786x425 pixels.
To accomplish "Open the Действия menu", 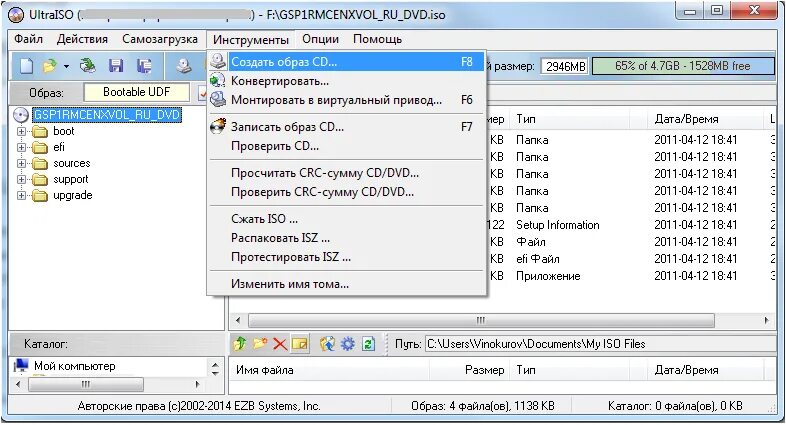I will 82,39.
